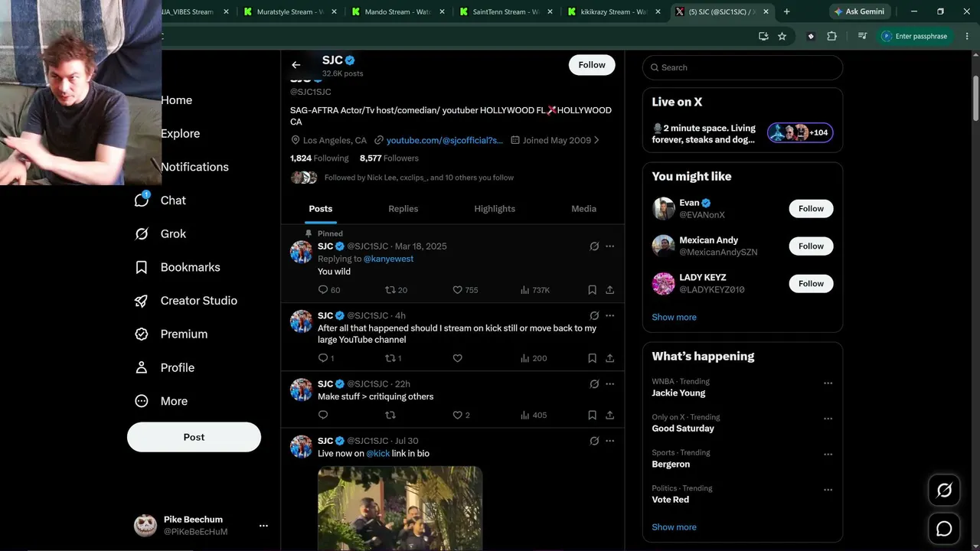Bookmark the pinned 'You wild' post
Screen dimensions: 980x551
(x=592, y=290)
